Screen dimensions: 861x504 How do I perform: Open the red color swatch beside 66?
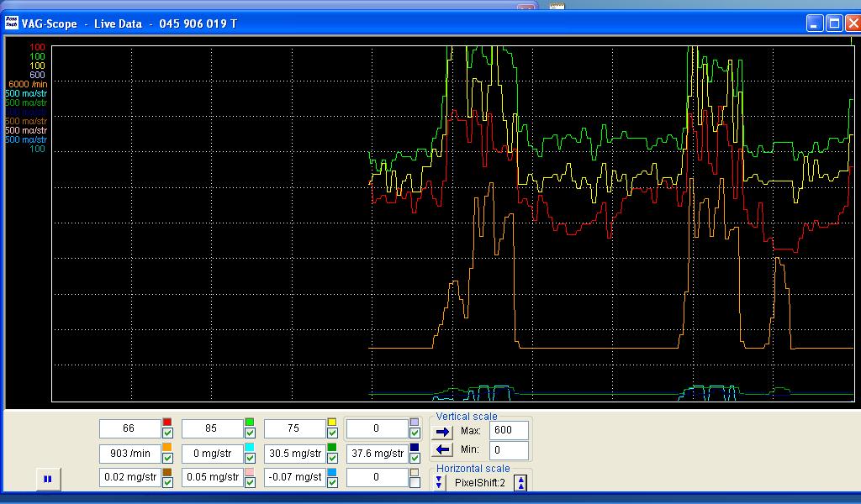click(x=167, y=422)
